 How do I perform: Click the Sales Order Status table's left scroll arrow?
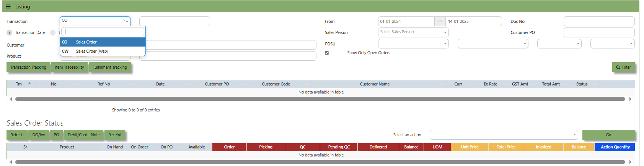pos(11,162)
